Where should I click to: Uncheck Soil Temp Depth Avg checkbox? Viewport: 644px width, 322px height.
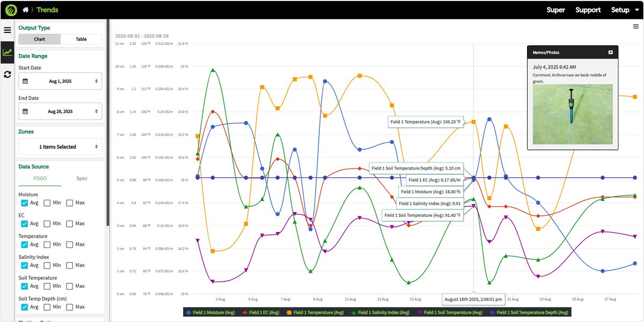24,307
